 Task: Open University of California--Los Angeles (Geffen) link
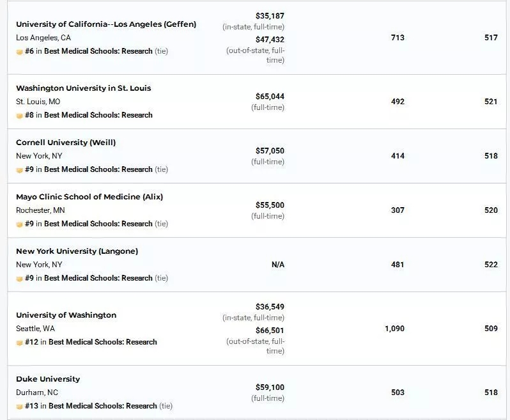106,24
